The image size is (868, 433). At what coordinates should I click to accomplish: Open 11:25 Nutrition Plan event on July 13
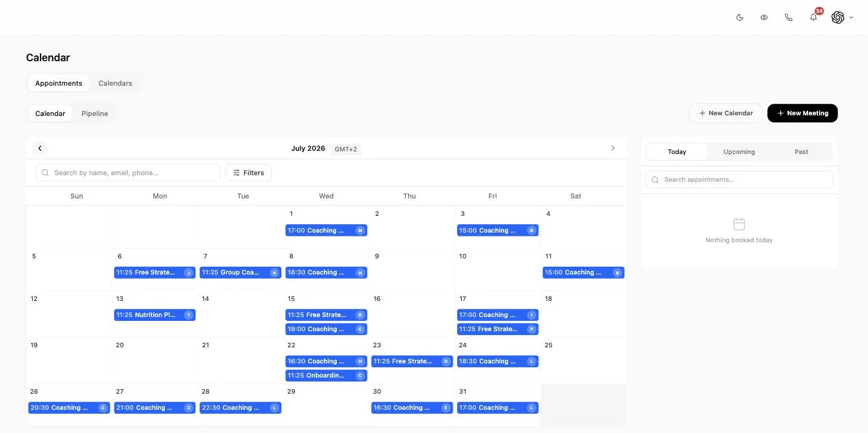[x=155, y=315]
